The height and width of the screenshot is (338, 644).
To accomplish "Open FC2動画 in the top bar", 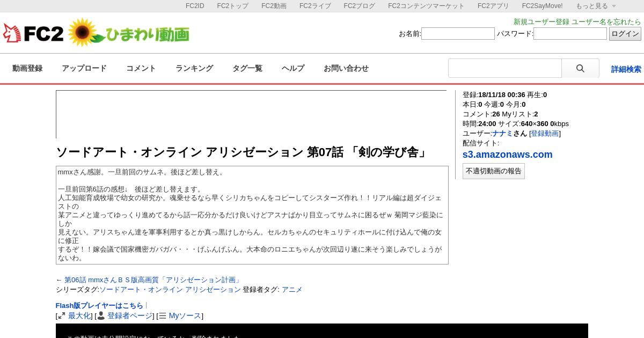I will coord(274,6).
